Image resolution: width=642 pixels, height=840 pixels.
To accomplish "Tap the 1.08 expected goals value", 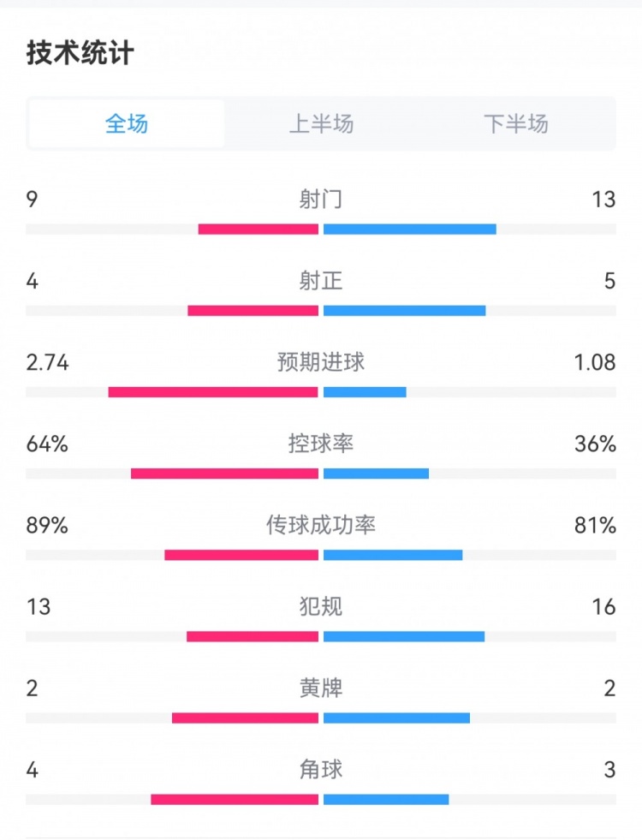I will [x=595, y=362].
